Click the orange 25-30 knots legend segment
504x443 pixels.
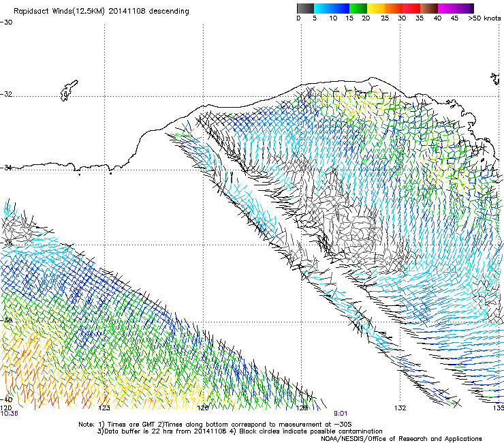394,8
